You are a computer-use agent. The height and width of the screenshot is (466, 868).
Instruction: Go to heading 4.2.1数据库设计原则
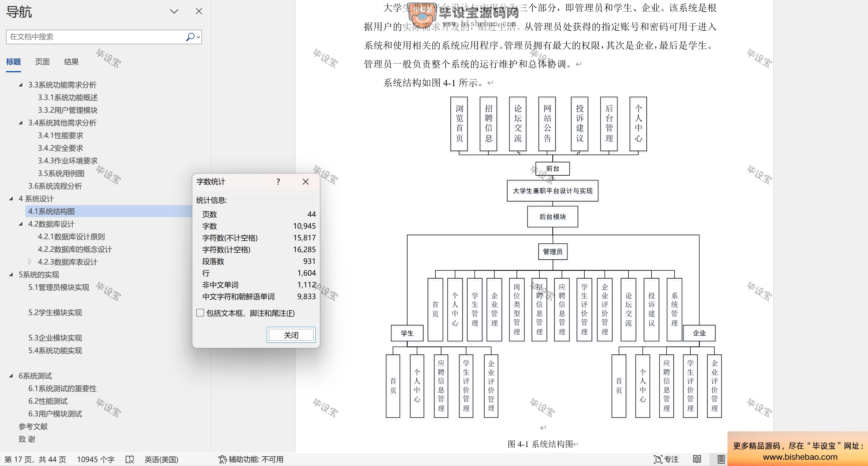coord(71,237)
